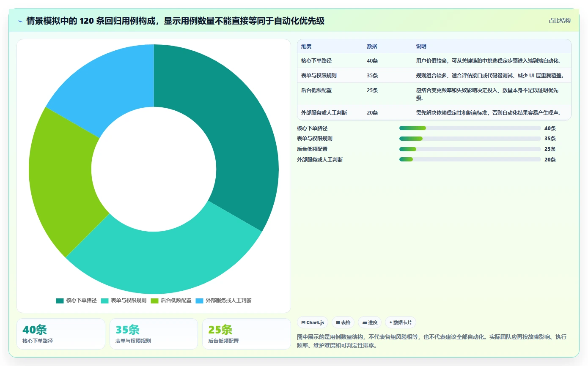Open the 35条 表单与权限规则 data card

tap(154, 334)
